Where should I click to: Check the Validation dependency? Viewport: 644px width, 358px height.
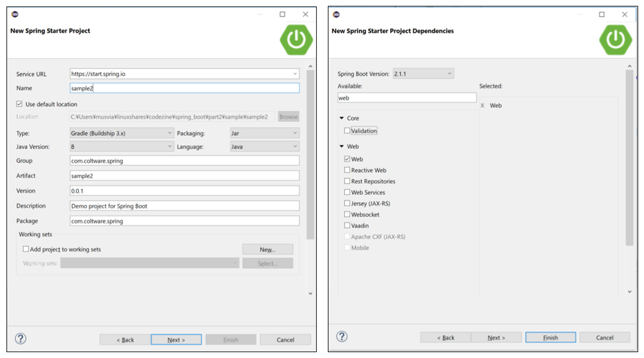(347, 130)
